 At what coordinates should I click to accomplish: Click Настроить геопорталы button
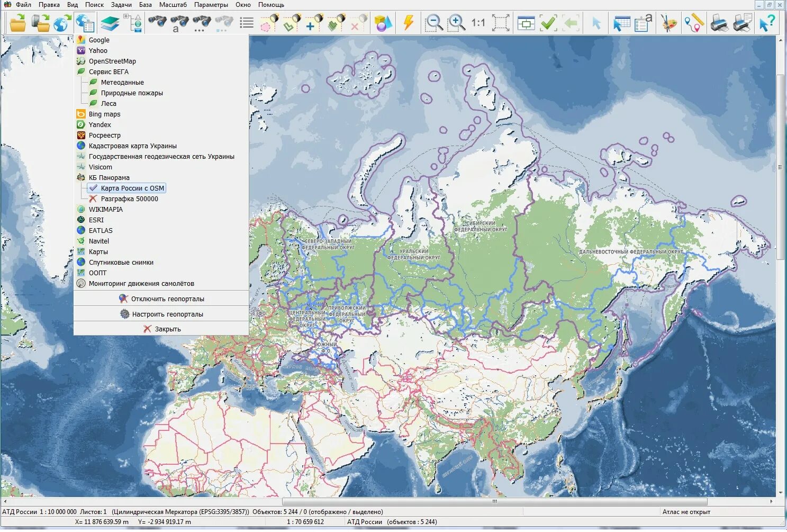click(x=161, y=314)
